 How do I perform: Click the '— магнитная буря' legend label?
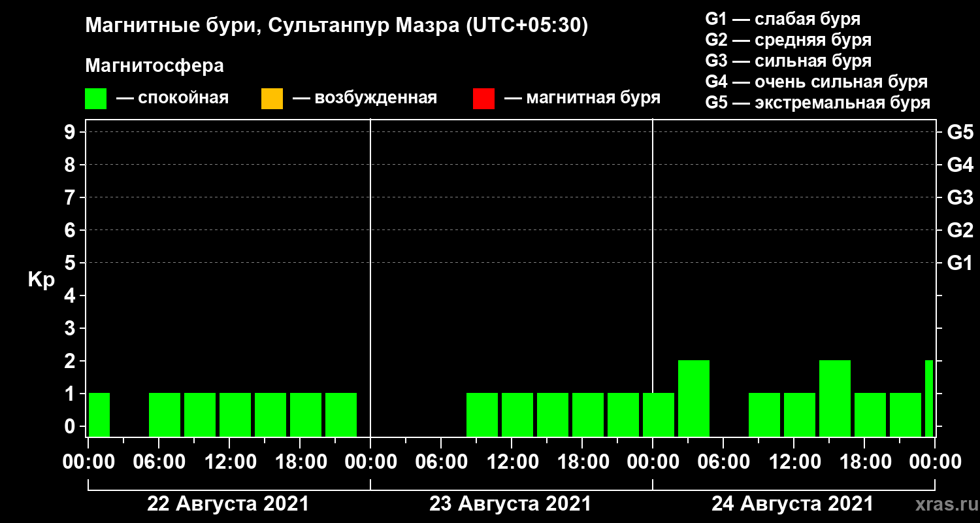582,98
